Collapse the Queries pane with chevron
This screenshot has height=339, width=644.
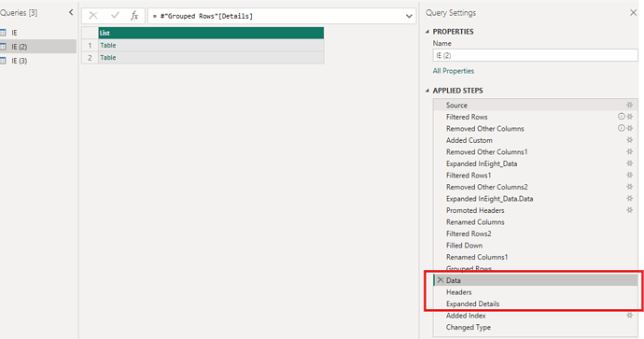coord(71,12)
